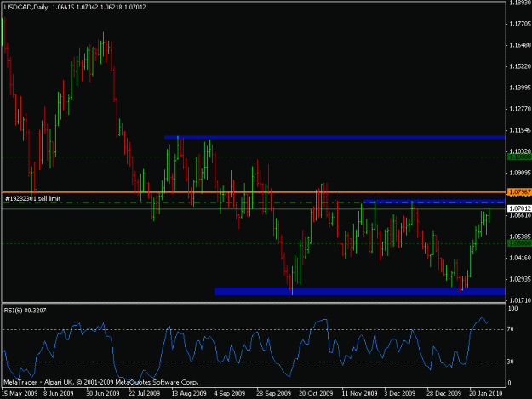Click the 1.12770 price scale value
This screenshot has width=532, height=399.
click(520, 109)
